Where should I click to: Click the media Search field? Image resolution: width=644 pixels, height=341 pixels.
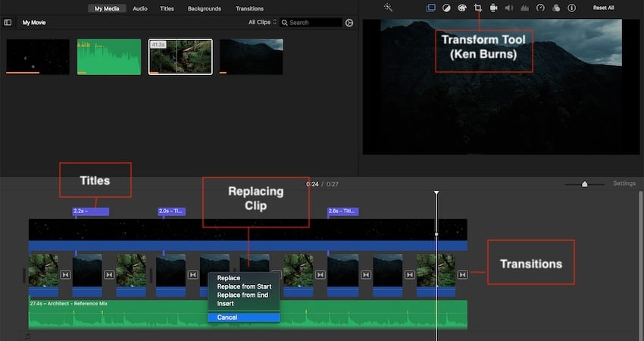(x=311, y=23)
